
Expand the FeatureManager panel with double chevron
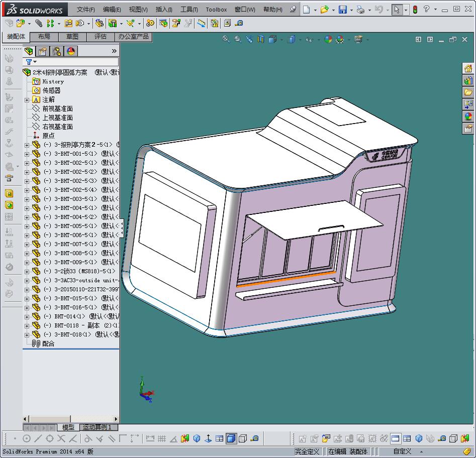pos(114,51)
